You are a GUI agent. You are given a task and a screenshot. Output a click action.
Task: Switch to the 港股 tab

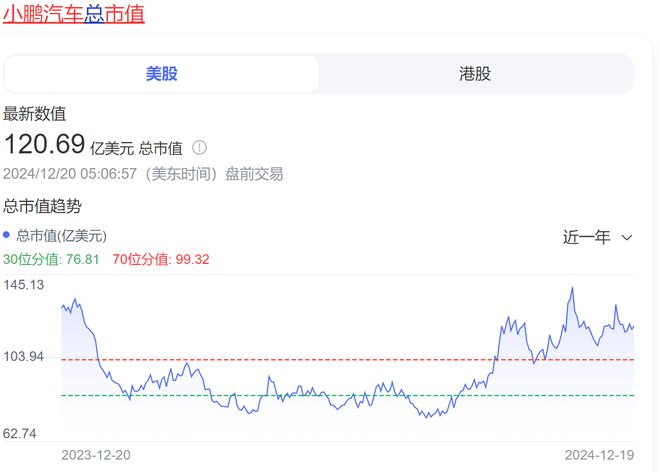tap(475, 74)
